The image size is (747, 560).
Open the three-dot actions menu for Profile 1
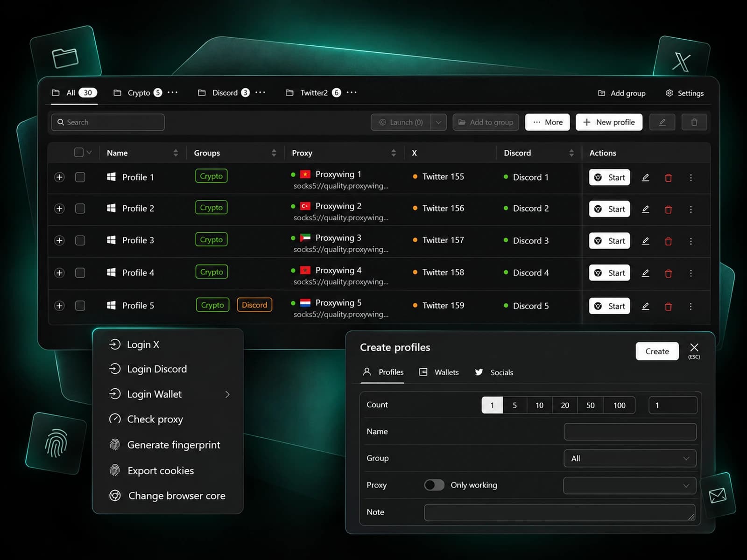[x=691, y=178]
